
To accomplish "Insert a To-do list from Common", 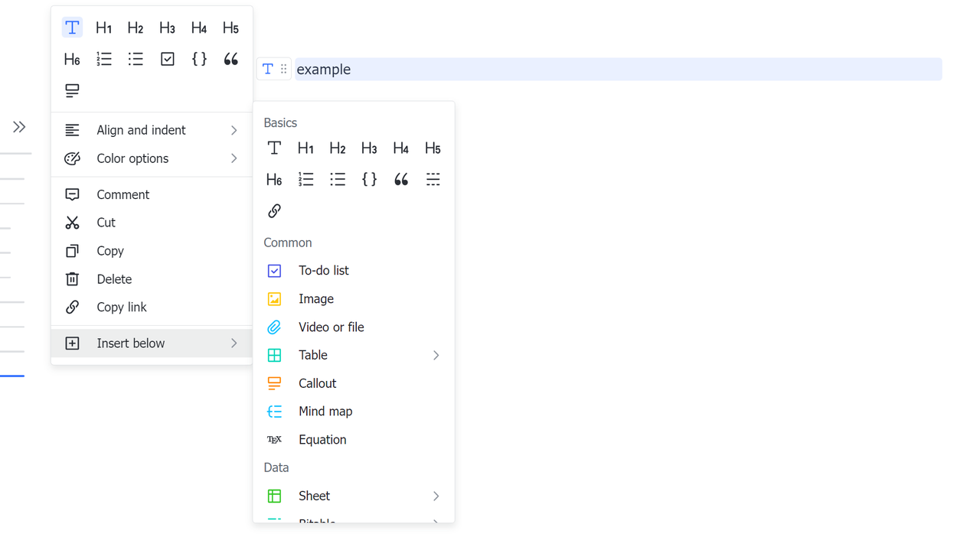I will tap(323, 271).
